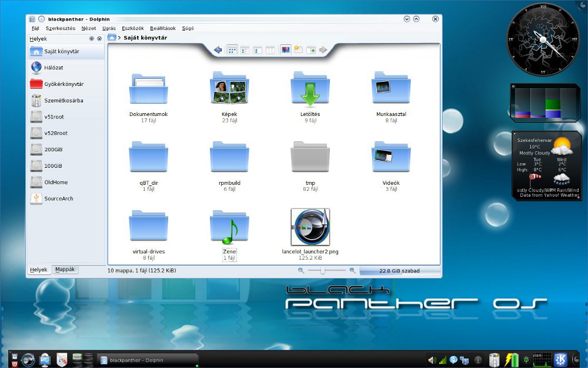Select the Zene music folder
Viewport: 588px width, 368px height.
click(229, 235)
